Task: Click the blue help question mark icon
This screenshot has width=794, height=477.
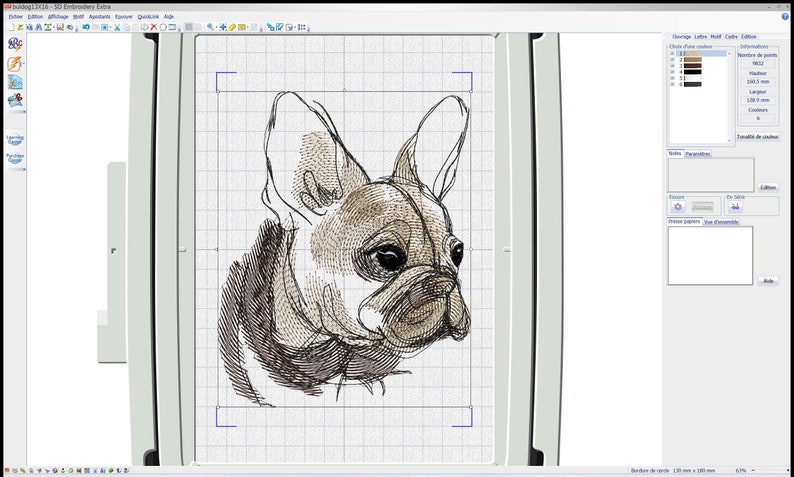Action: coord(785,16)
